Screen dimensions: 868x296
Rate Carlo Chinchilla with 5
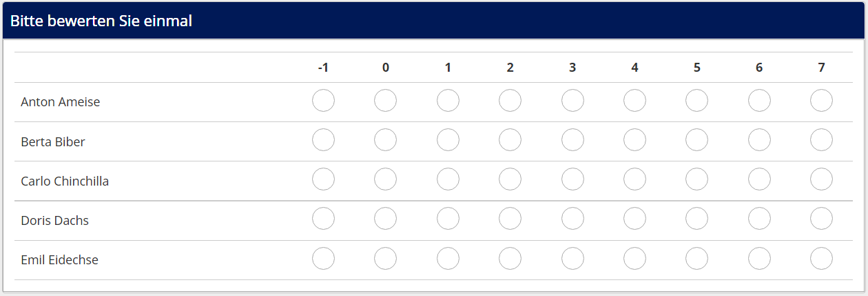click(696, 179)
